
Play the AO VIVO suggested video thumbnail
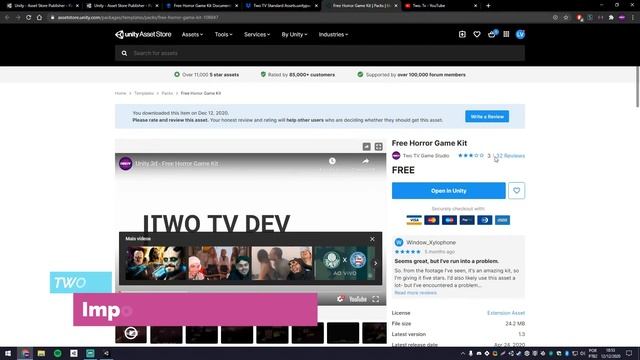click(344, 263)
